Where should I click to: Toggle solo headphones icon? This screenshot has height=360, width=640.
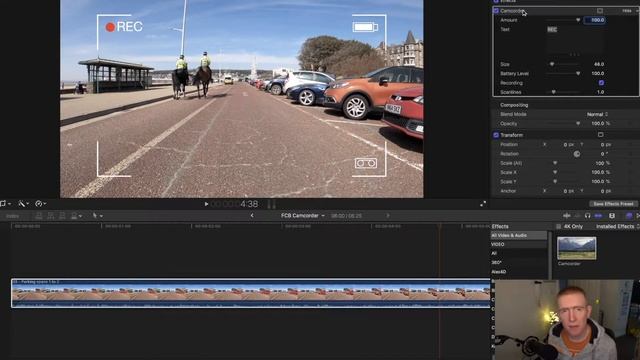tap(587, 216)
